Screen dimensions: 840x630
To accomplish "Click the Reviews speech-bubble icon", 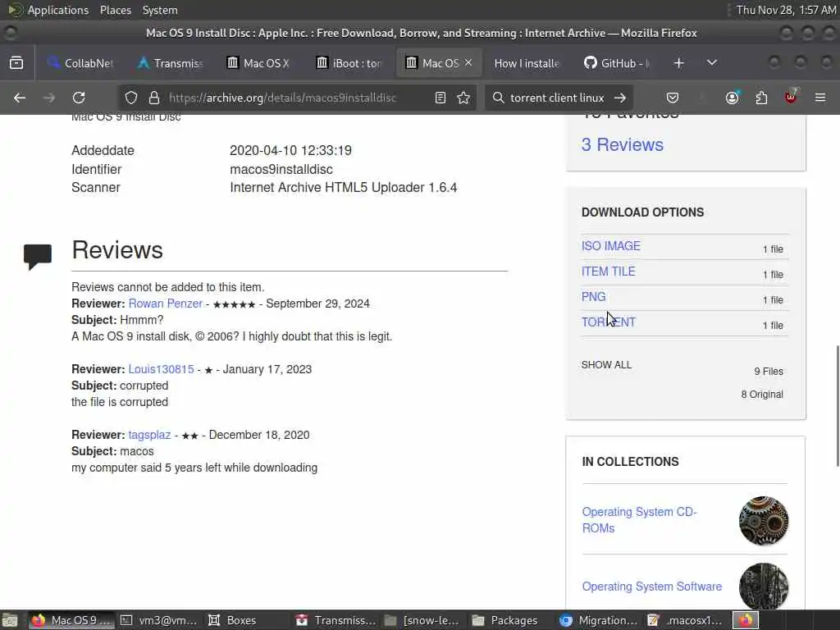I will click(x=38, y=256).
